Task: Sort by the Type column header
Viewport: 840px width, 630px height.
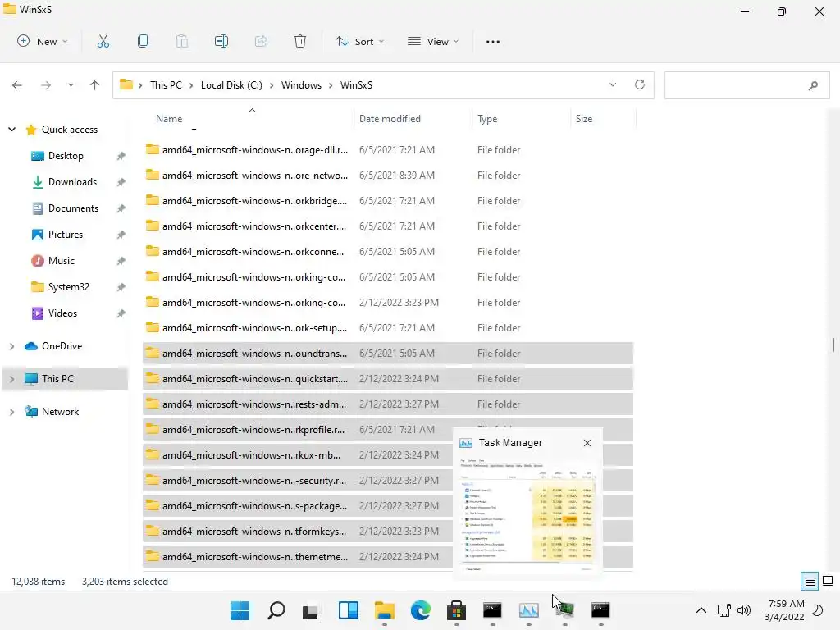Action: (487, 118)
